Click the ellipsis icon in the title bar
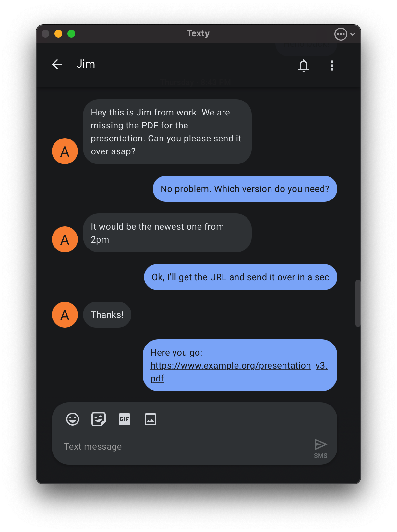The image size is (397, 532). (341, 34)
